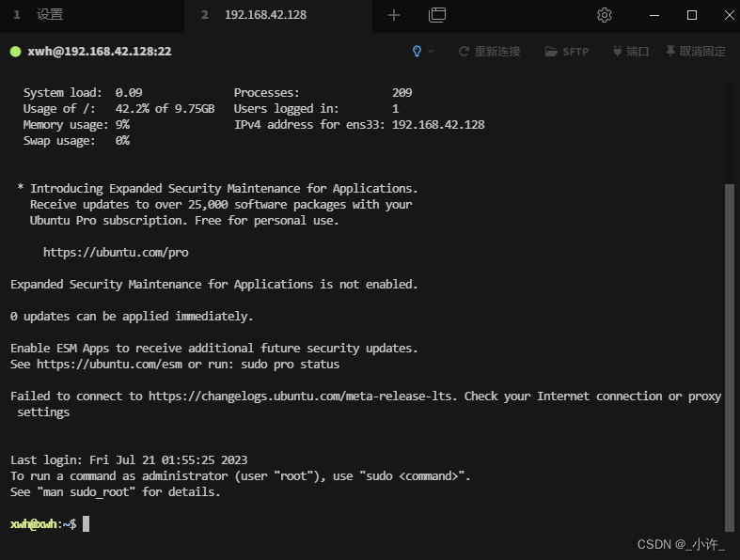Expand the lightbulb dropdown arrow
Image resolution: width=740 pixels, height=560 pixels.
point(431,51)
